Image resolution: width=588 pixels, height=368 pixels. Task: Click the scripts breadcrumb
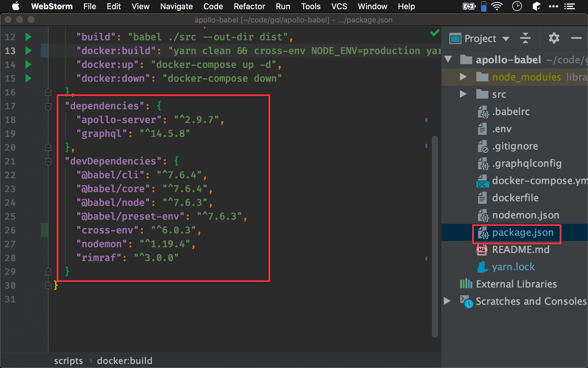pos(68,361)
